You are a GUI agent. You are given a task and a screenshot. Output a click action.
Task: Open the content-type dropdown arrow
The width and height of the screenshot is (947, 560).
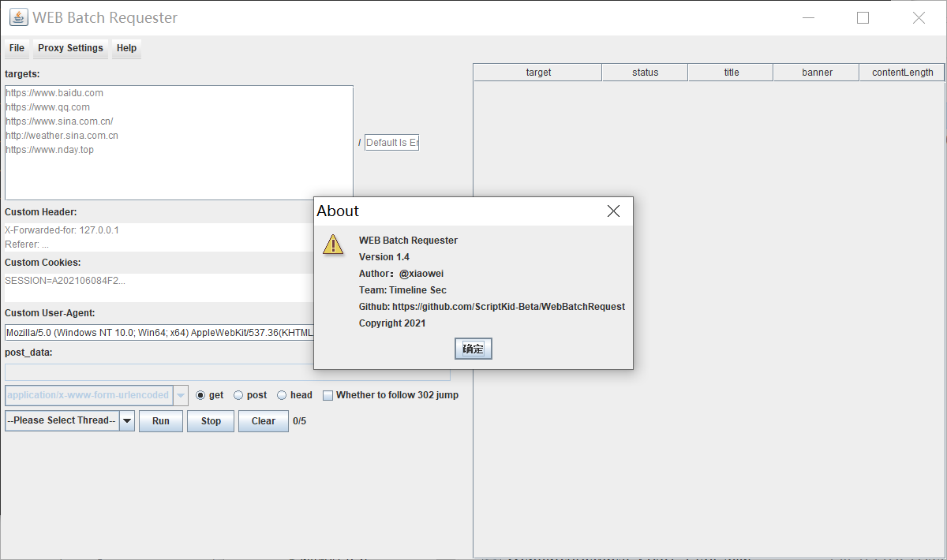tap(181, 394)
